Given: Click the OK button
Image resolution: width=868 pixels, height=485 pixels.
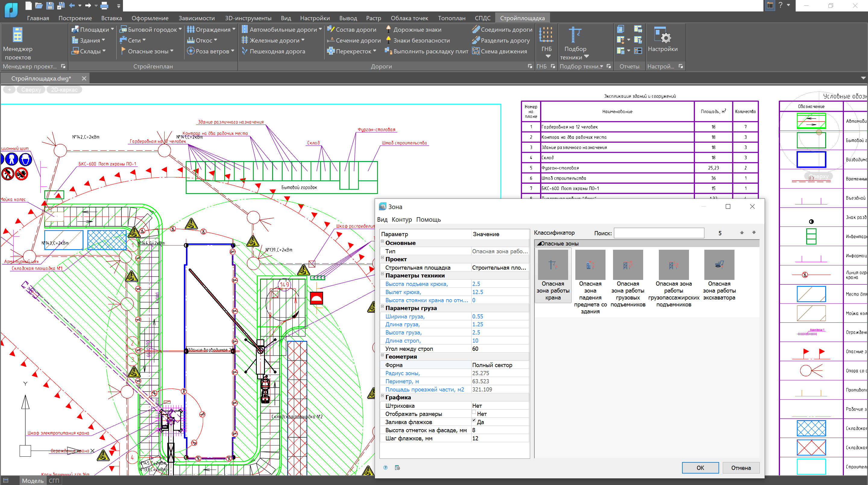Looking at the screenshot, I should coord(700,468).
